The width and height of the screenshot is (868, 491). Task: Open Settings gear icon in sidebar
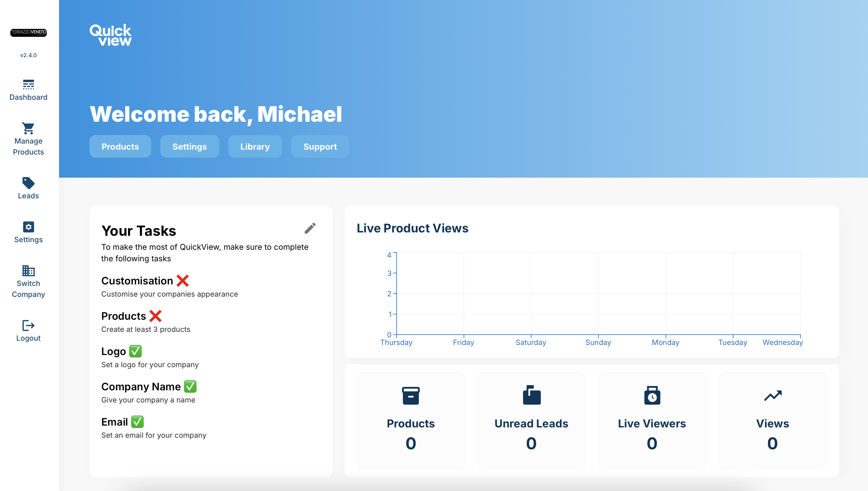click(x=28, y=227)
